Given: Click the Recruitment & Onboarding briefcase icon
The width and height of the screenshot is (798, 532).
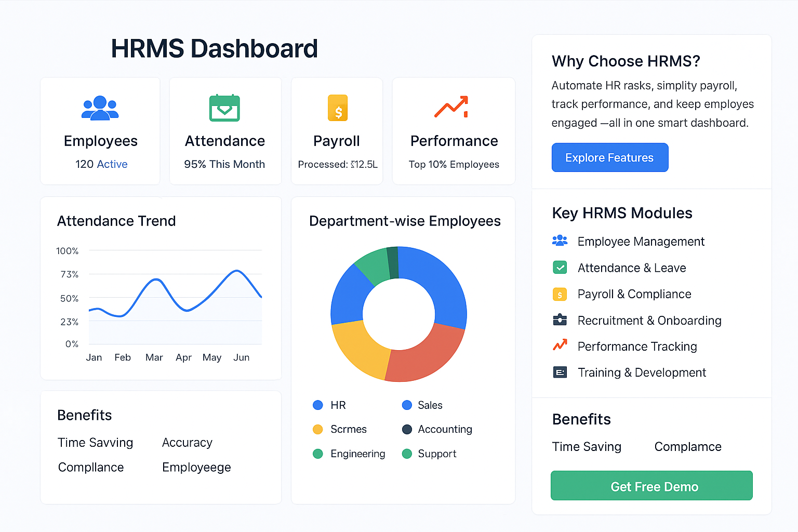Looking at the screenshot, I should 560,320.
